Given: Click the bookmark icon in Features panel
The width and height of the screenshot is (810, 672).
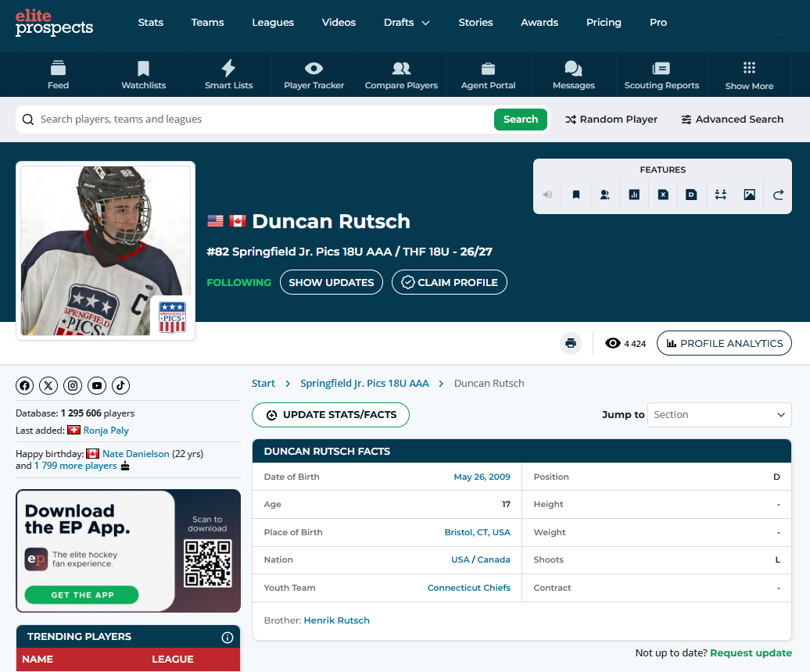Looking at the screenshot, I should (576, 195).
